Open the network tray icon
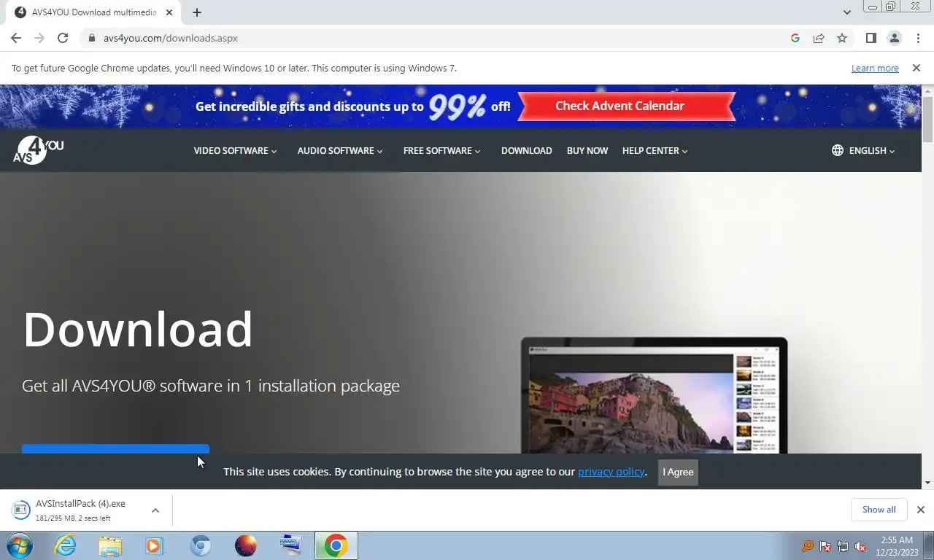934x560 pixels. 843,546
